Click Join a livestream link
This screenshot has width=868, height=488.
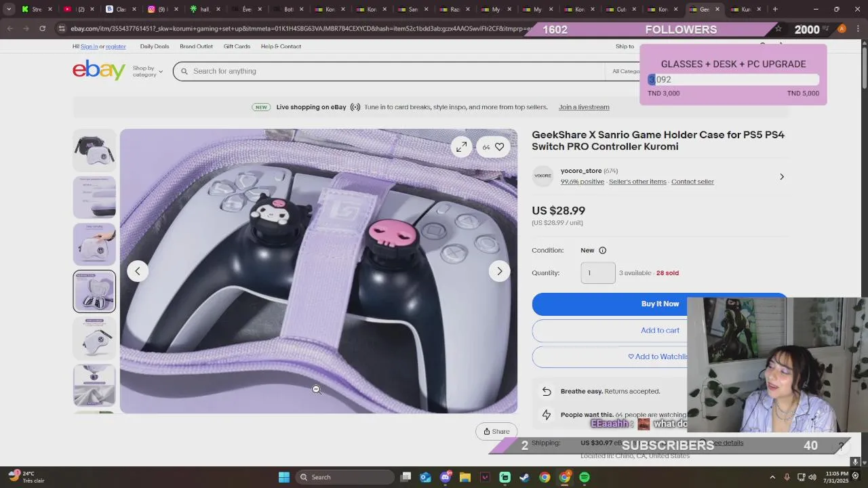pos(584,107)
